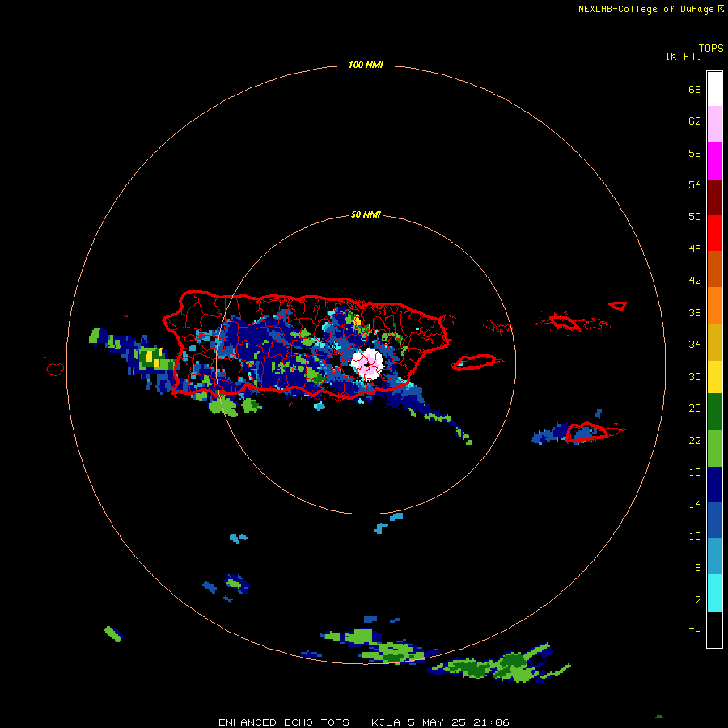
Task: Click the '14' scale label
Action: click(x=695, y=505)
